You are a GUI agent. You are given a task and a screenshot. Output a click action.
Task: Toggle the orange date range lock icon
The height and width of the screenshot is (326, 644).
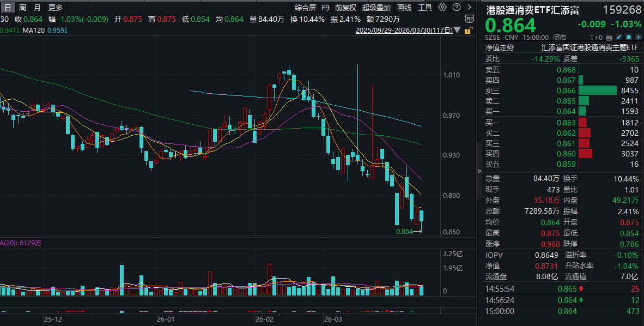(x=467, y=31)
